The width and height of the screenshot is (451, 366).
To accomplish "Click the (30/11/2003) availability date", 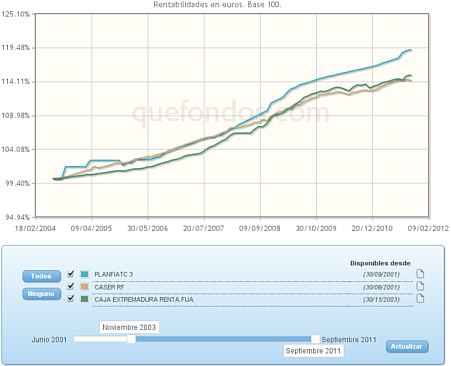I will pyautogui.click(x=381, y=299).
